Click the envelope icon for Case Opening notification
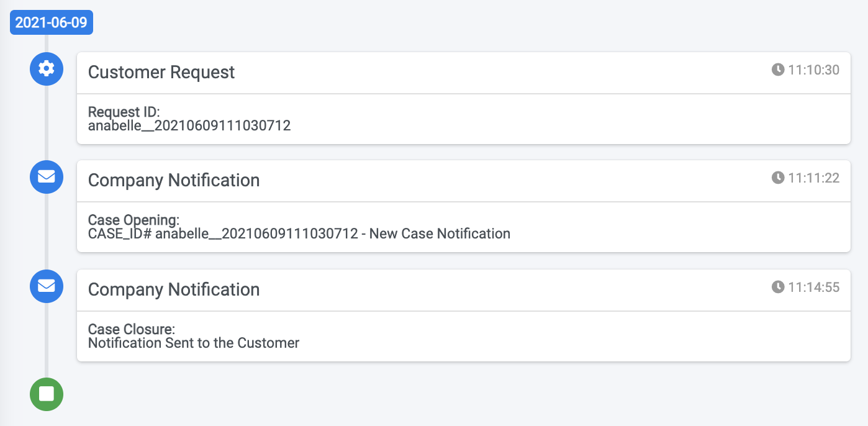 [x=47, y=177]
